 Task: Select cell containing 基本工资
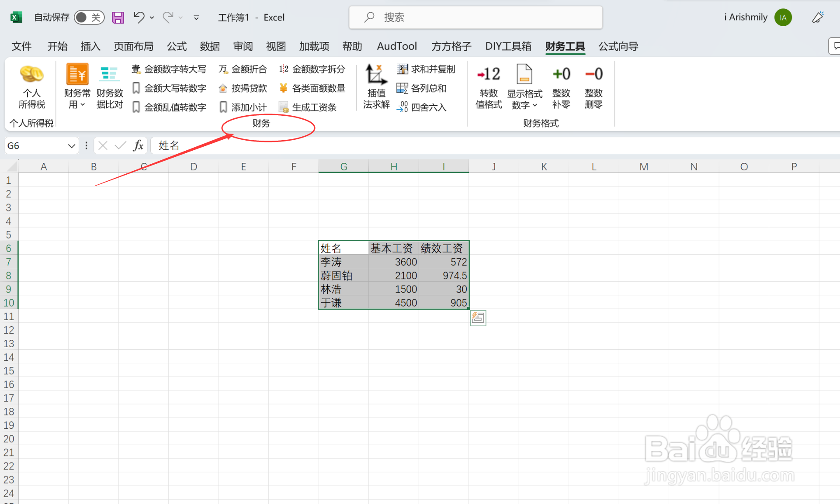tap(394, 248)
